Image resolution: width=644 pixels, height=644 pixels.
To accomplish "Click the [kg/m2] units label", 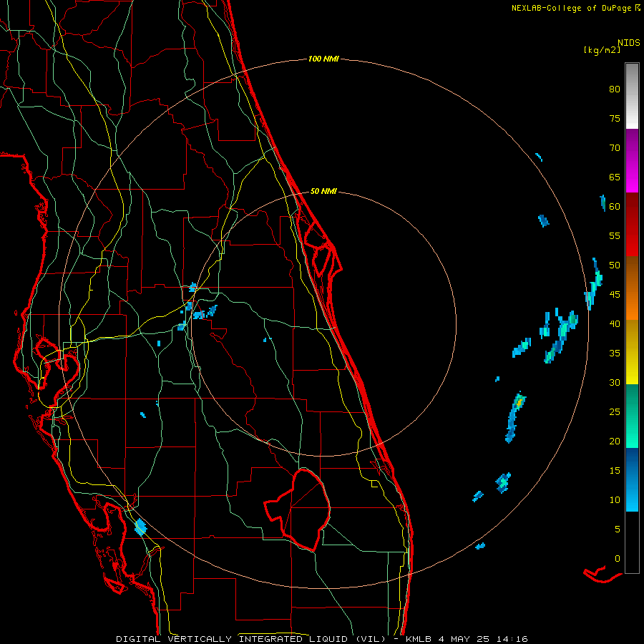I will point(602,50).
